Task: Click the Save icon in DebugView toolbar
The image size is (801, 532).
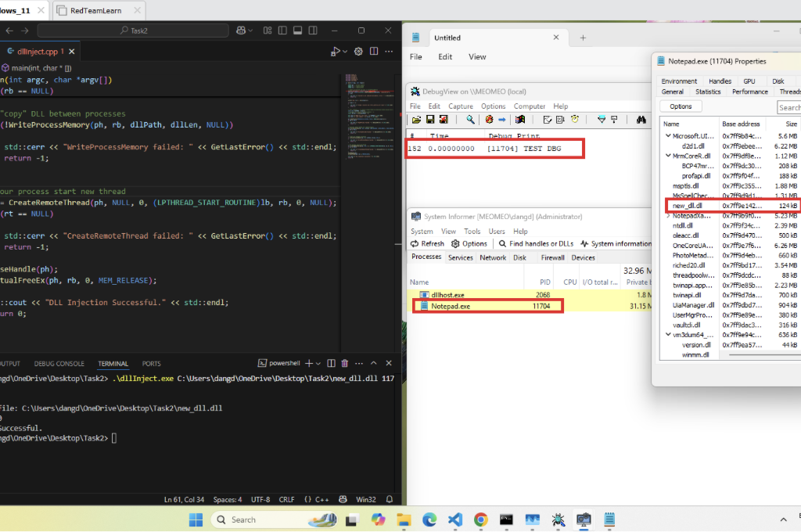Action: pos(429,119)
